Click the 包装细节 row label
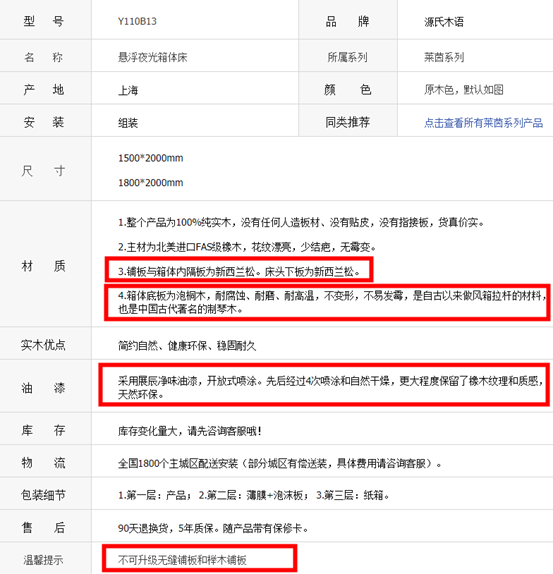 pyautogui.click(x=43, y=495)
